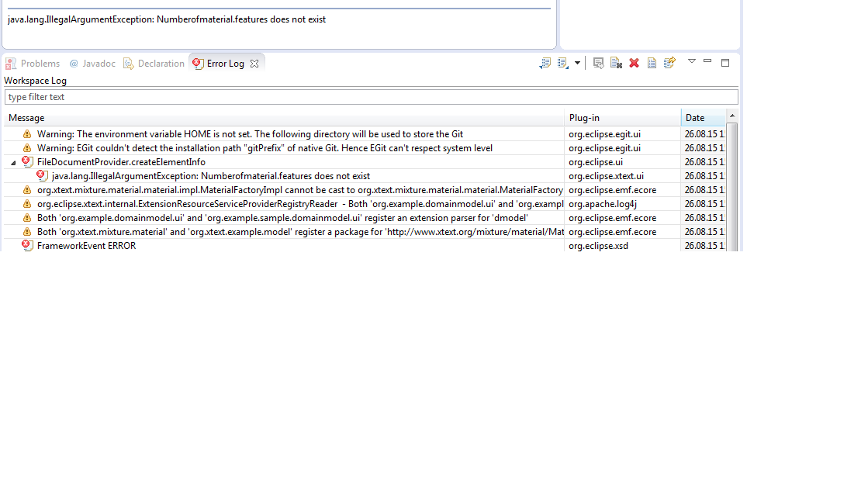
Task: Click the warning icon on the ExtensionServiceProviderRegistryReader row
Action: pyautogui.click(x=27, y=204)
